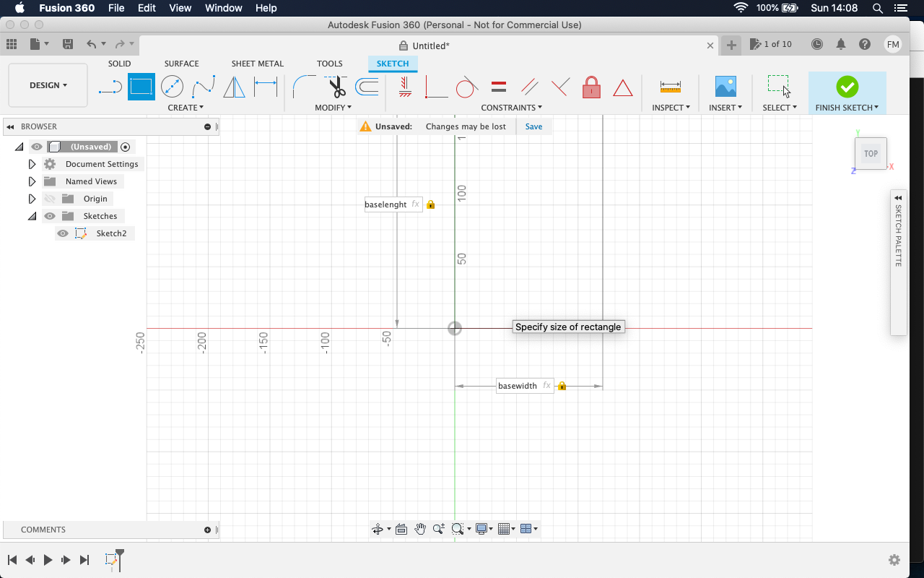Viewport: 924px width, 578px height.
Task: Open the DESIGN workspace dropdown
Action: [x=48, y=85]
